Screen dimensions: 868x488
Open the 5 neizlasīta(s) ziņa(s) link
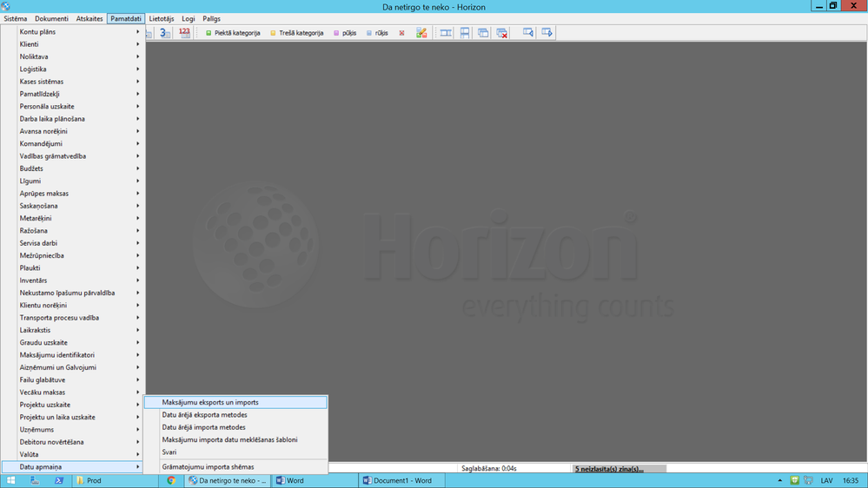point(609,469)
